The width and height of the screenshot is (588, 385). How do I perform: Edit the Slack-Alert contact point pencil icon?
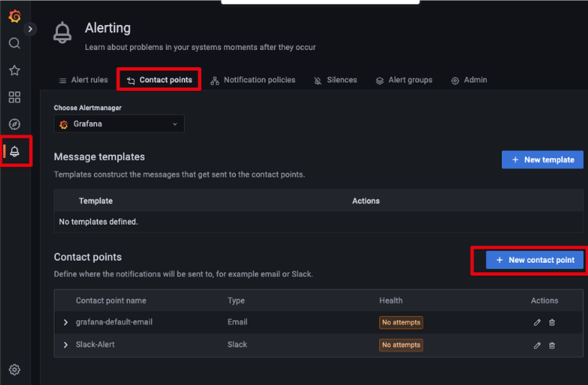(537, 345)
